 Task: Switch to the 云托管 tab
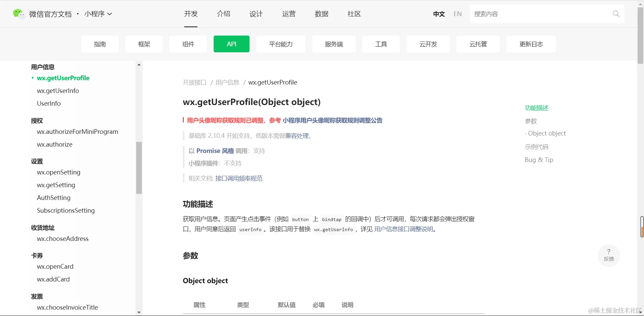click(x=478, y=44)
